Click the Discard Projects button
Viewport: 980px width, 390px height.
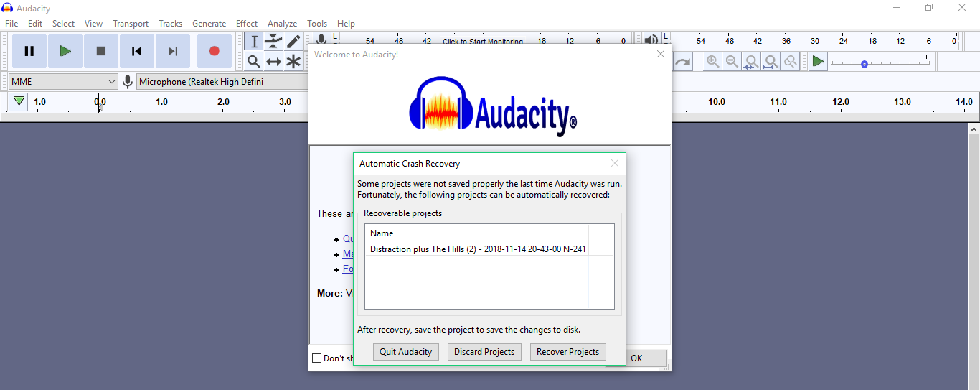[x=484, y=352]
